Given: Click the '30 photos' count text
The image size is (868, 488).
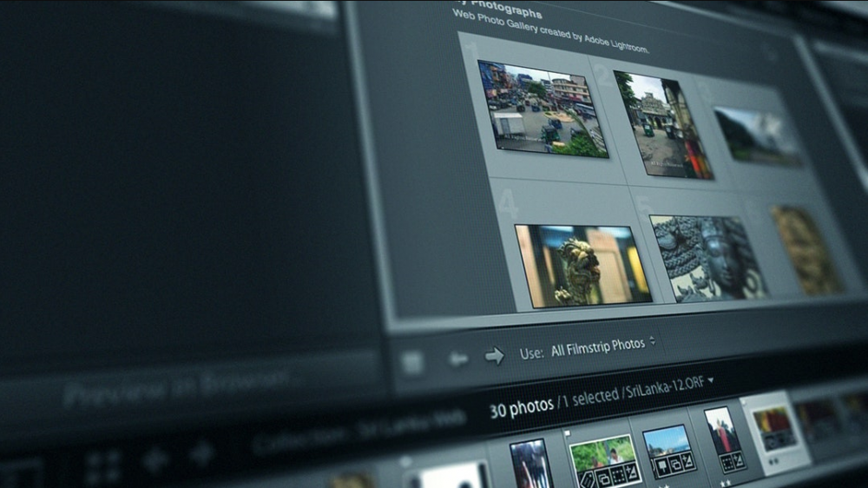Looking at the screenshot, I should pos(522,408).
